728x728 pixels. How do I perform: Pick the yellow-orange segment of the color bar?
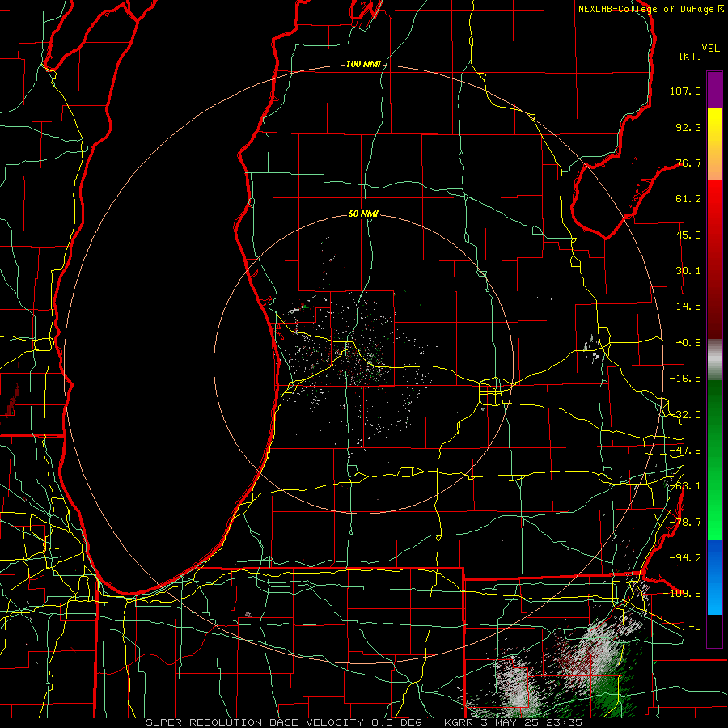pos(714,144)
